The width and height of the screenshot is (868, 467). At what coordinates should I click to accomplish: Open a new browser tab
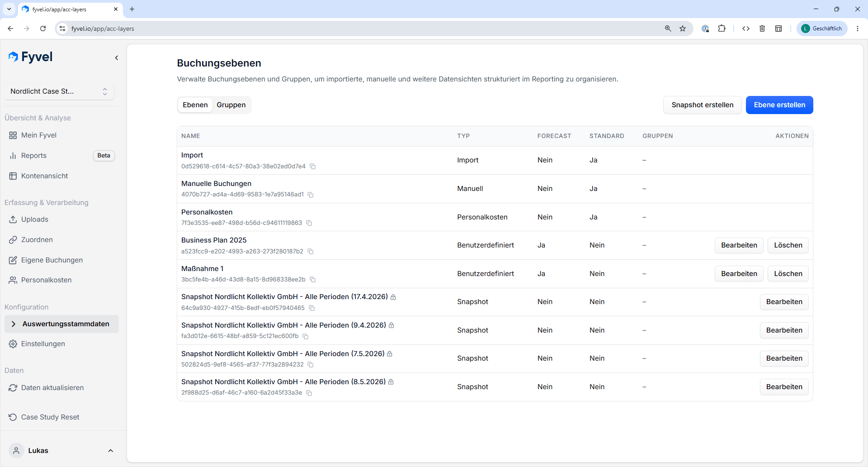(x=132, y=9)
